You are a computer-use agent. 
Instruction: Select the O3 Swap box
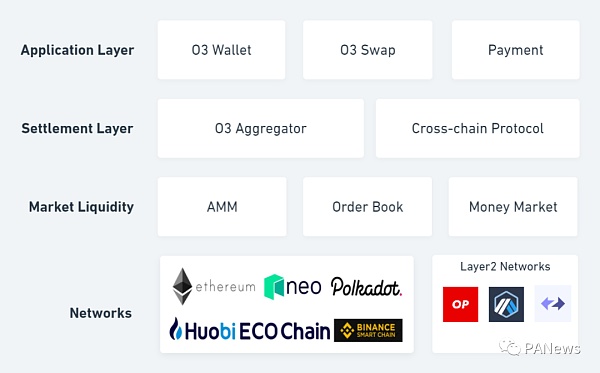368,50
